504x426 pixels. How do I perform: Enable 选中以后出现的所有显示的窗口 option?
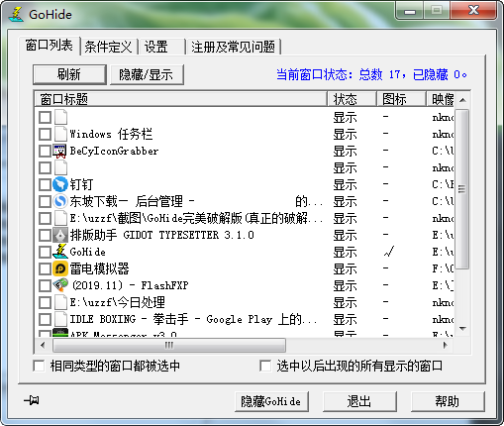265,366
